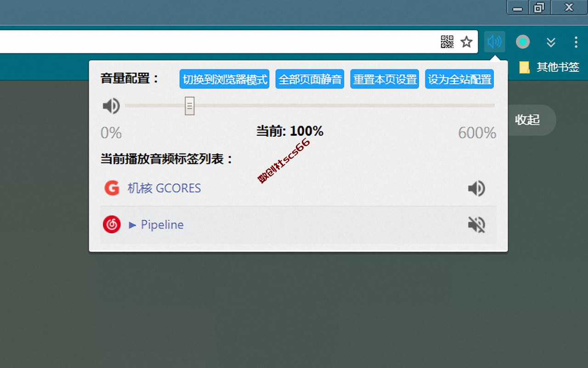Open the browser three-dot menu
This screenshot has height=368, width=588.
pyautogui.click(x=576, y=42)
